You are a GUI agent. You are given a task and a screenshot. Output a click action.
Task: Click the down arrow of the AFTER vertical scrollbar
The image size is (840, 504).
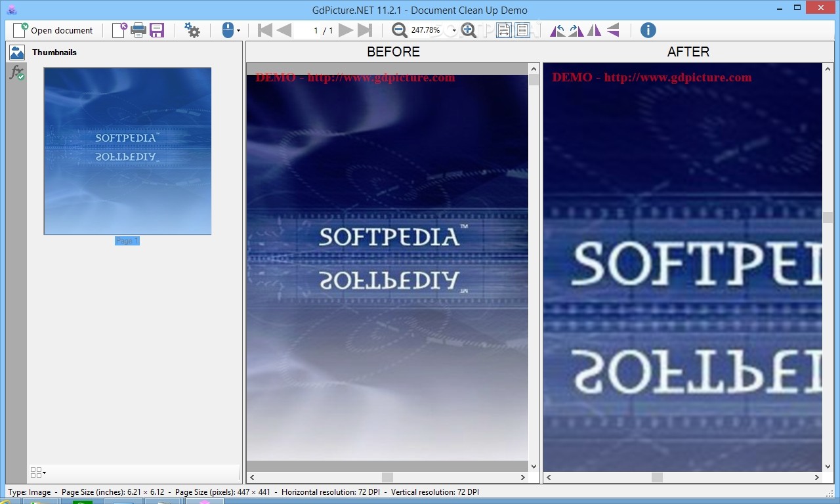(828, 467)
